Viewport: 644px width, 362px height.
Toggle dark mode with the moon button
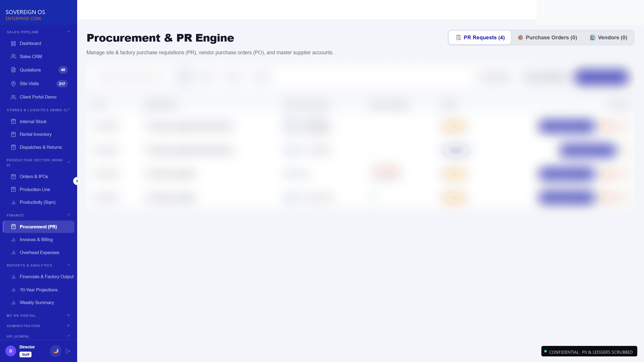pyautogui.click(x=56, y=351)
